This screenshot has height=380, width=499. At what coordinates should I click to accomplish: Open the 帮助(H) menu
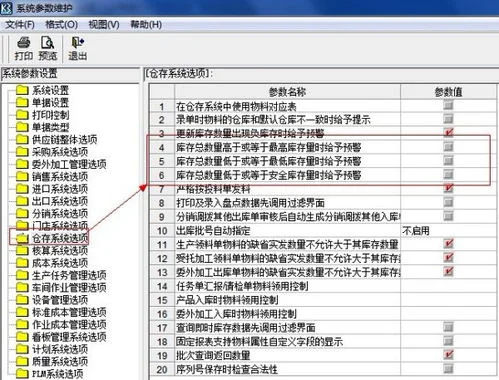click(146, 25)
